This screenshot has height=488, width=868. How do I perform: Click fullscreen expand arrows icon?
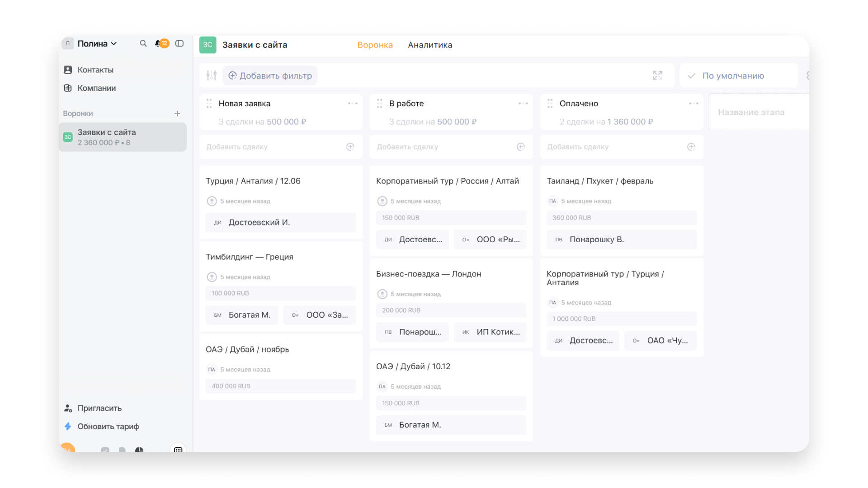coord(657,75)
